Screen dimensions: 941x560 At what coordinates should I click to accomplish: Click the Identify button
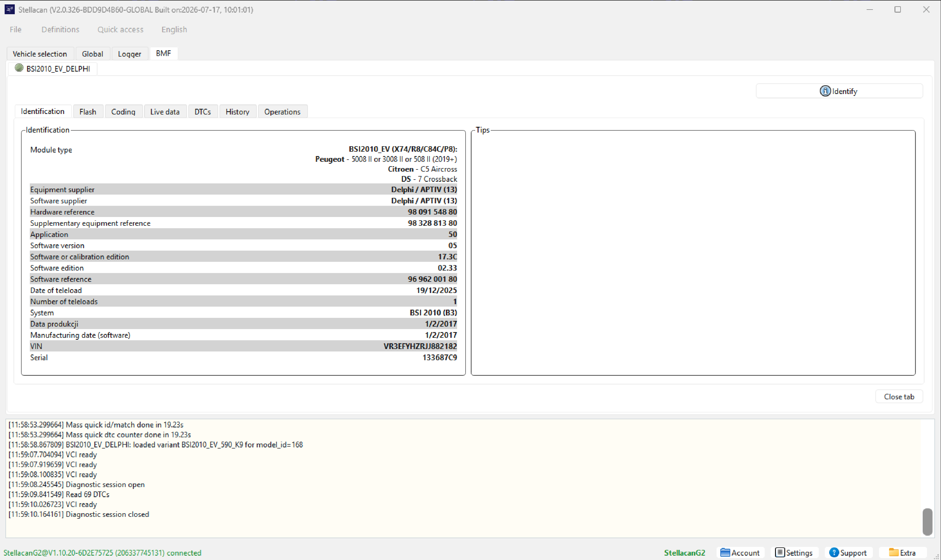coord(839,91)
